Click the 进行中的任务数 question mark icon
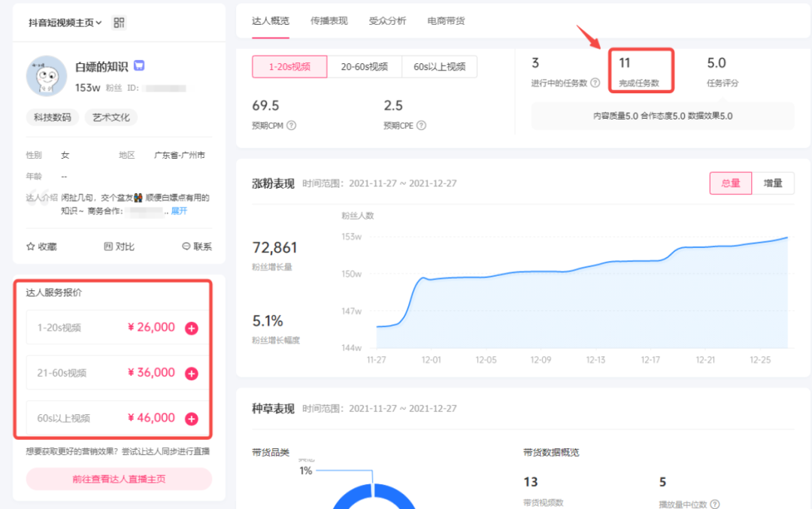The image size is (812, 509). point(596,82)
